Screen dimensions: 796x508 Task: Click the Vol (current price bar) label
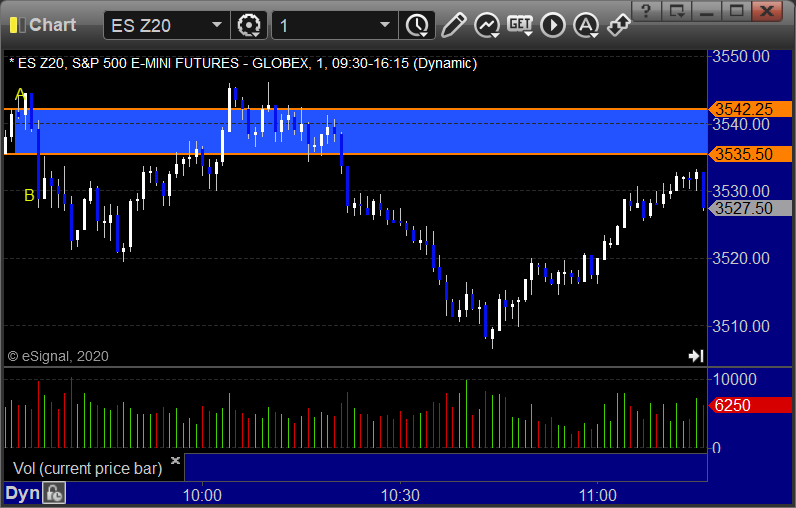click(x=87, y=468)
